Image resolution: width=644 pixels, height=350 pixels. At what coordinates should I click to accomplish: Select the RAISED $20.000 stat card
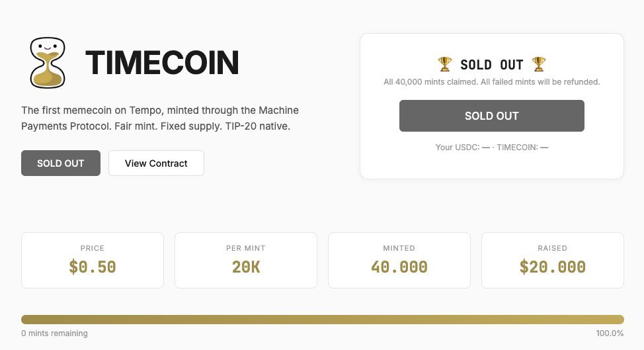[553, 260]
